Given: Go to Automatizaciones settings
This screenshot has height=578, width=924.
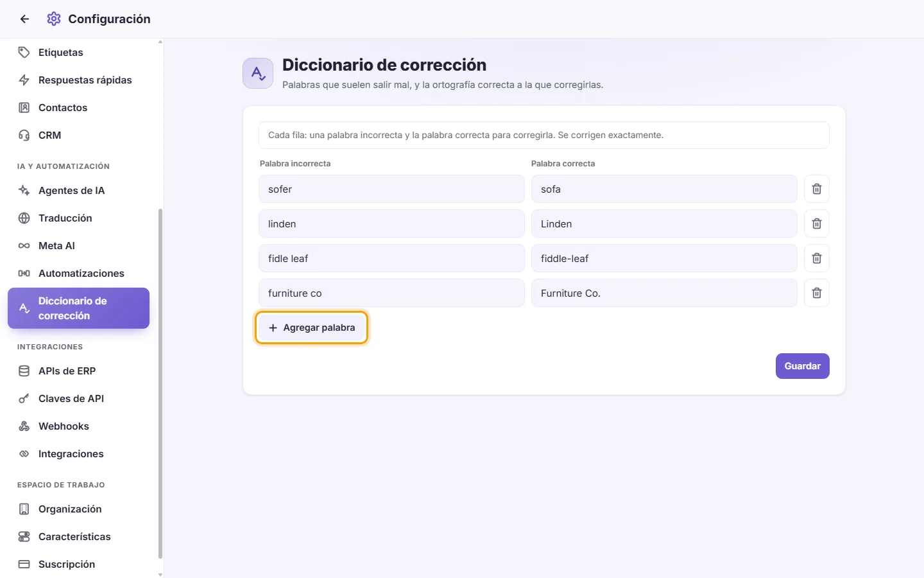Looking at the screenshot, I should 78,274.
